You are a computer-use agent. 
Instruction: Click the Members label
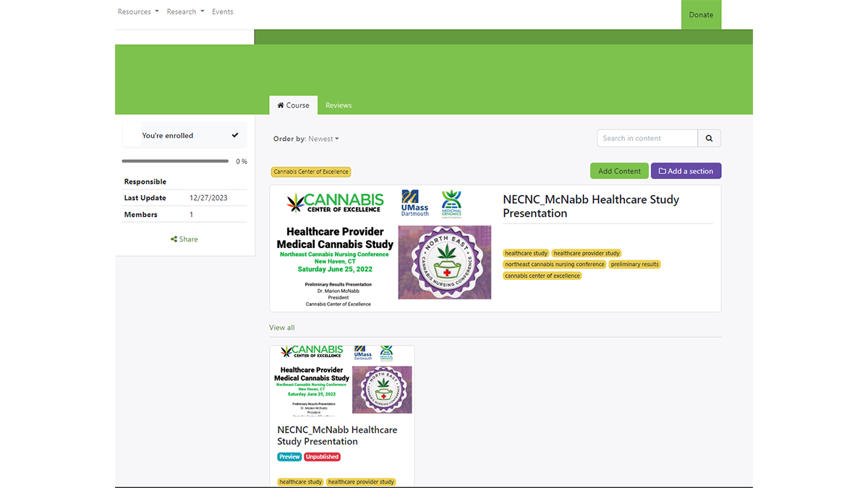pyautogui.click(x=140, y=215)
